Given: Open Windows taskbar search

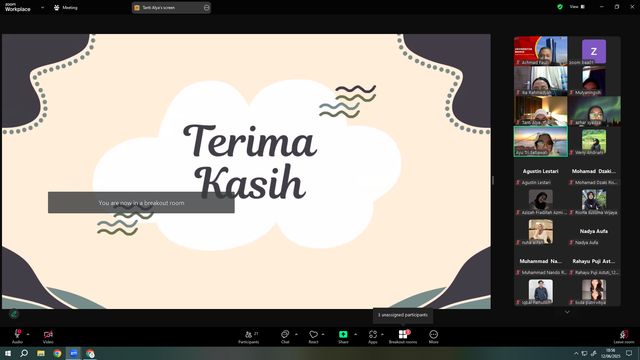Looking at the screenshot, I should point(24,353).
